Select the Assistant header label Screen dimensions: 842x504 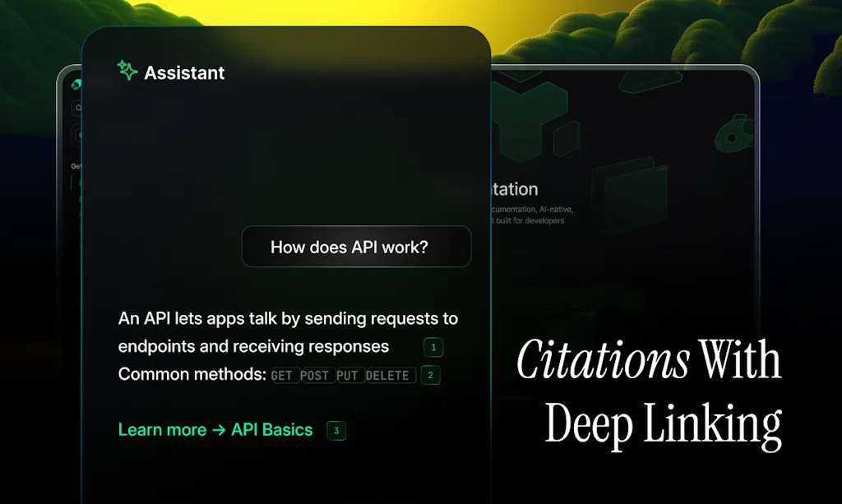click(x=184, y=72)
